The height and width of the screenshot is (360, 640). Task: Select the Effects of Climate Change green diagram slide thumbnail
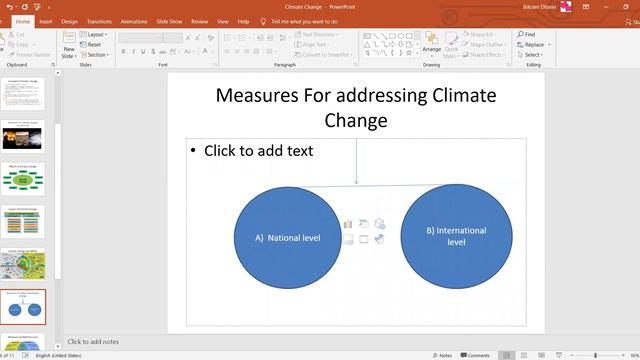pos(23,180)
